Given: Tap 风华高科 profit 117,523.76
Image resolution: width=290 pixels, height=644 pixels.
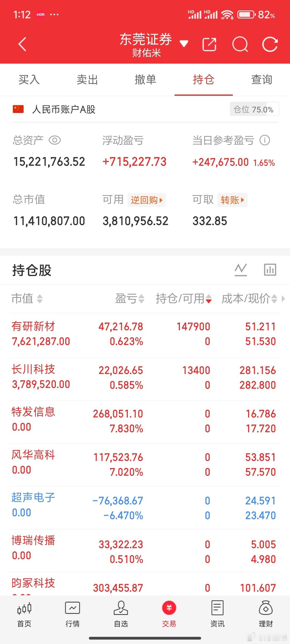Looking at the screenshot, I should click(118, 457).
